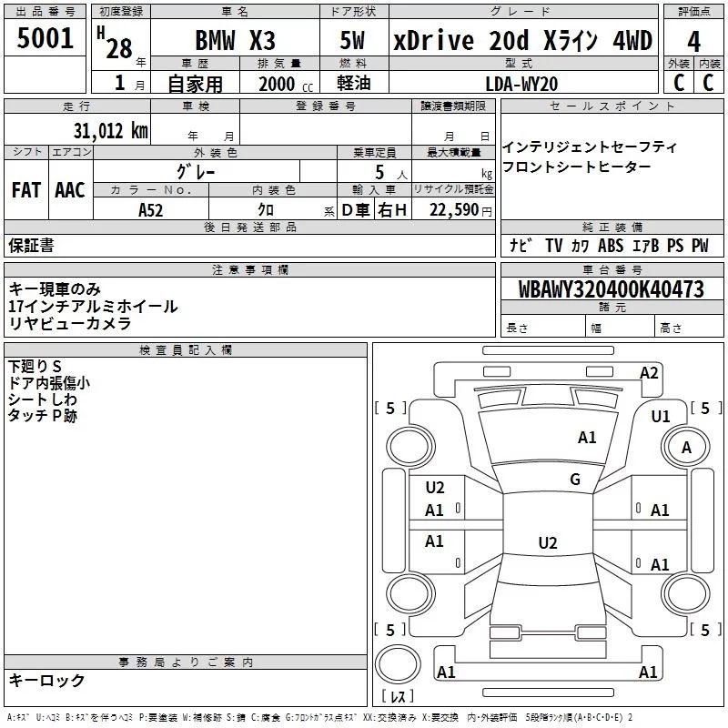Click the A2 mark on front bumper
The image size is (728, 728).
point(649,373)
